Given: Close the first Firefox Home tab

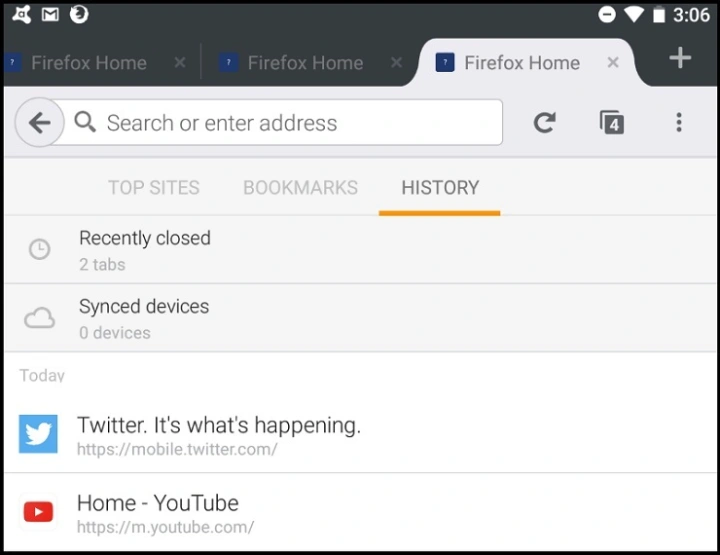Looking at the screenshot, I should [180, 62].
